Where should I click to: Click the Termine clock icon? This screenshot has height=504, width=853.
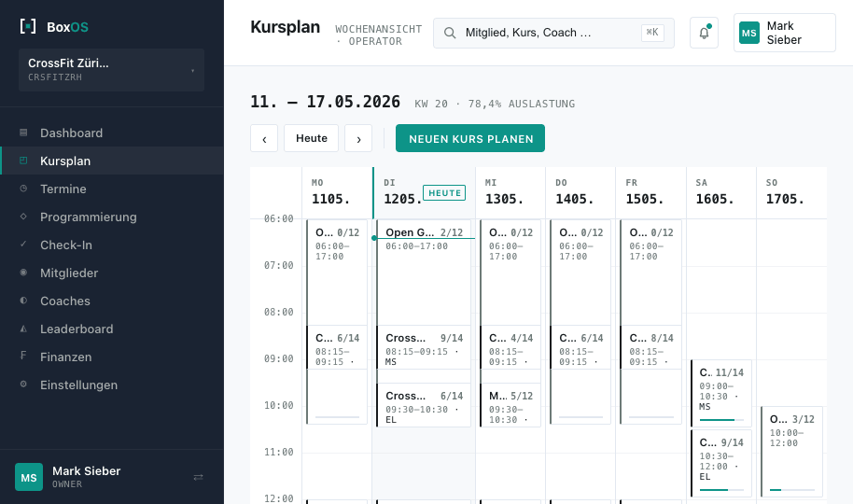click(23, 189)
